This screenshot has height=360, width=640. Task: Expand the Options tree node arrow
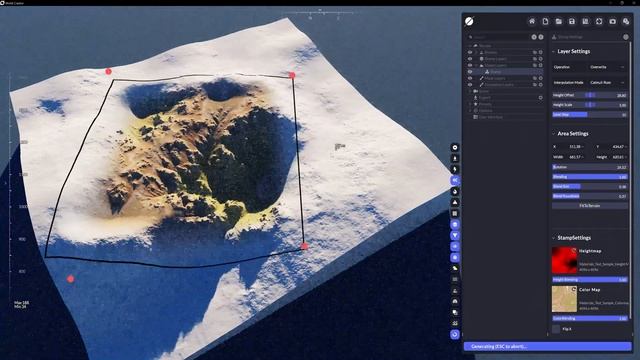coord(470,111)
